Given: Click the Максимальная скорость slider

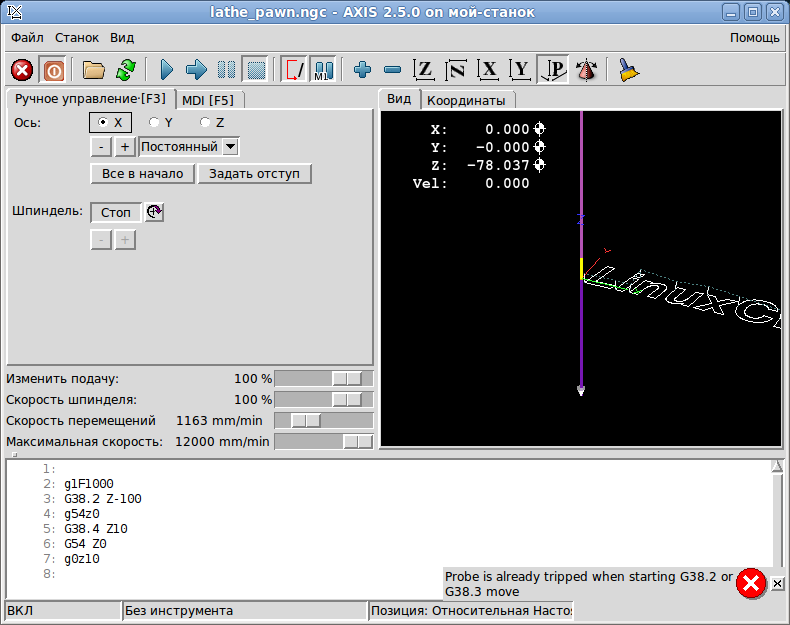Looking at the screenshot, I should coord(323,442).
